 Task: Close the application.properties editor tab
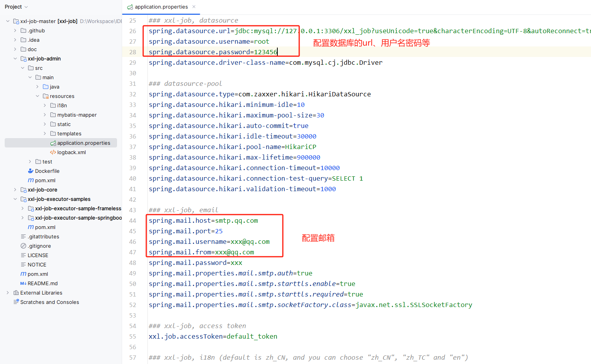pyautogui.click(x=194, y=7)
